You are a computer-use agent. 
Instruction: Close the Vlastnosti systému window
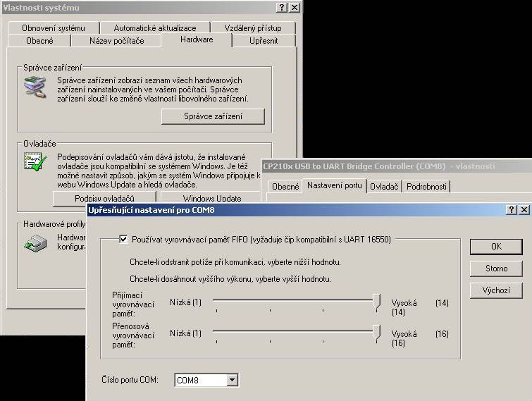(x=295, y=7)
